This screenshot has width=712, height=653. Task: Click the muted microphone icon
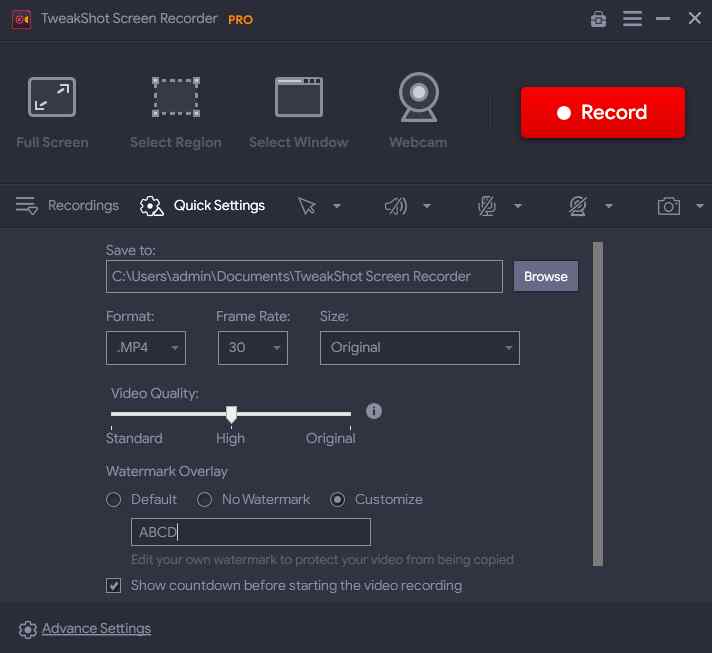click(x=486, y=206)
